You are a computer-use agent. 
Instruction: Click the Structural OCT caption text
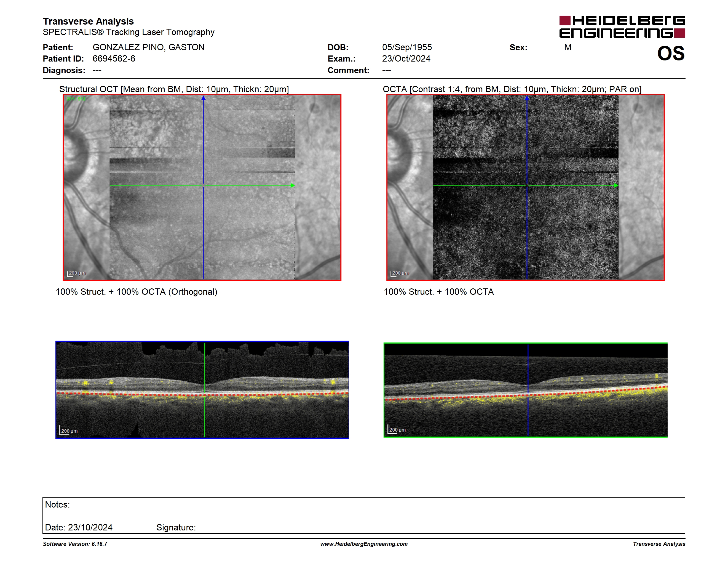coord(174,89)
